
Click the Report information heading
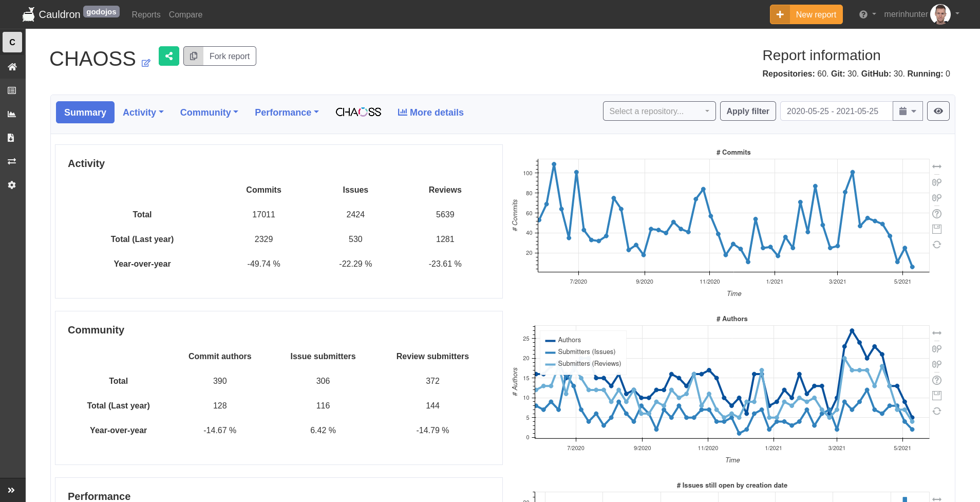coord(821,55)
